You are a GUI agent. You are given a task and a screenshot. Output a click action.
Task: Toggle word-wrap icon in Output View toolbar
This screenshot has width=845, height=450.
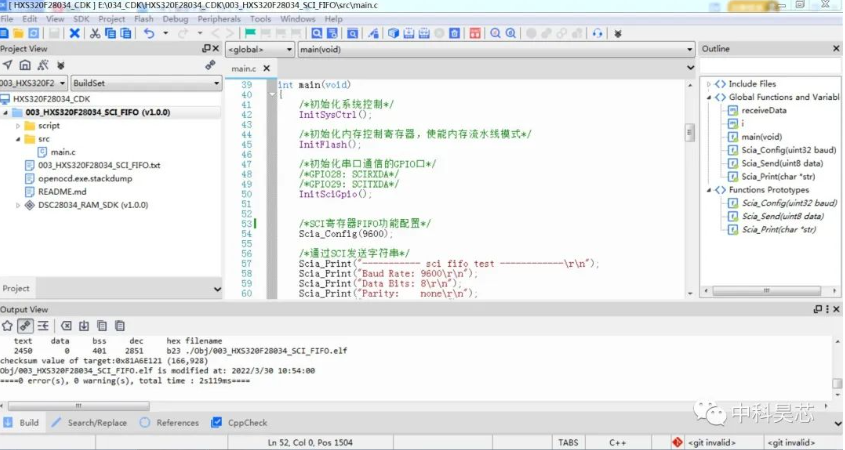coord(43,326)
